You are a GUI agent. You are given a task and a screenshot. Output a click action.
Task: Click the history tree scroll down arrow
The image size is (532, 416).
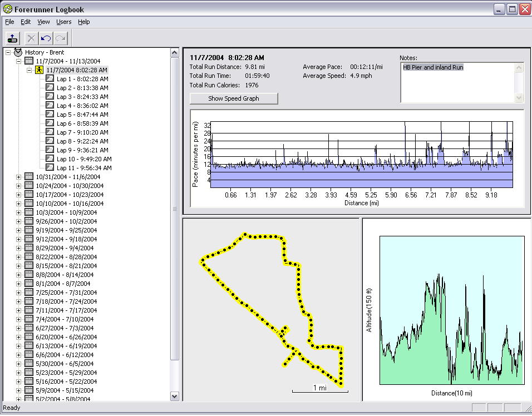[174, 396]
